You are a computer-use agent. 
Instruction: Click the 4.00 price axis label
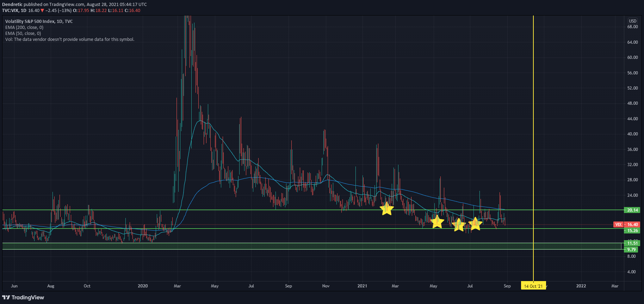[631, 272]
